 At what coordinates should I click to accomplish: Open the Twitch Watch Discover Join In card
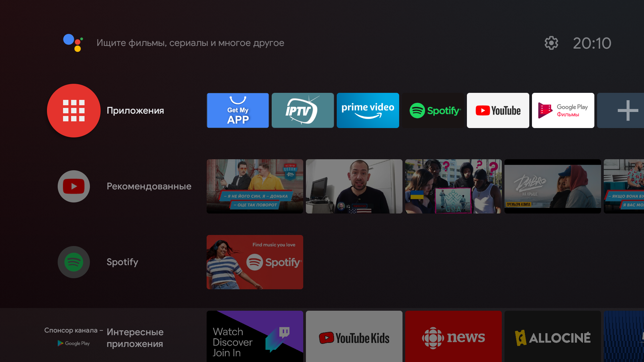point(255,336)
